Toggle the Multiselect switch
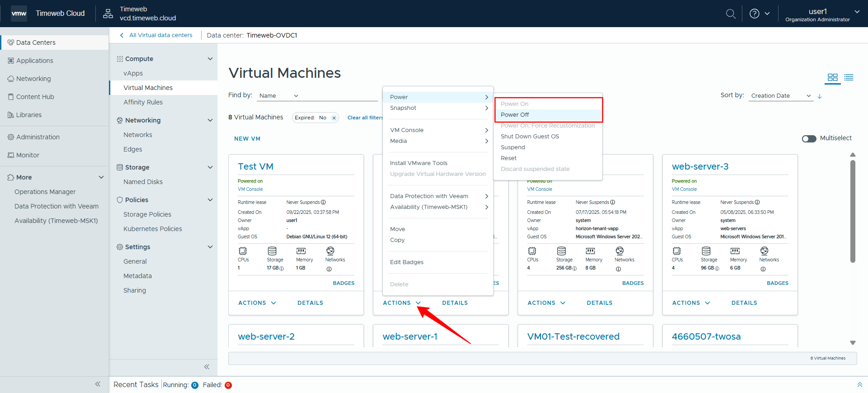Viewport: 868px width, 393px height. tap(809, 138)
